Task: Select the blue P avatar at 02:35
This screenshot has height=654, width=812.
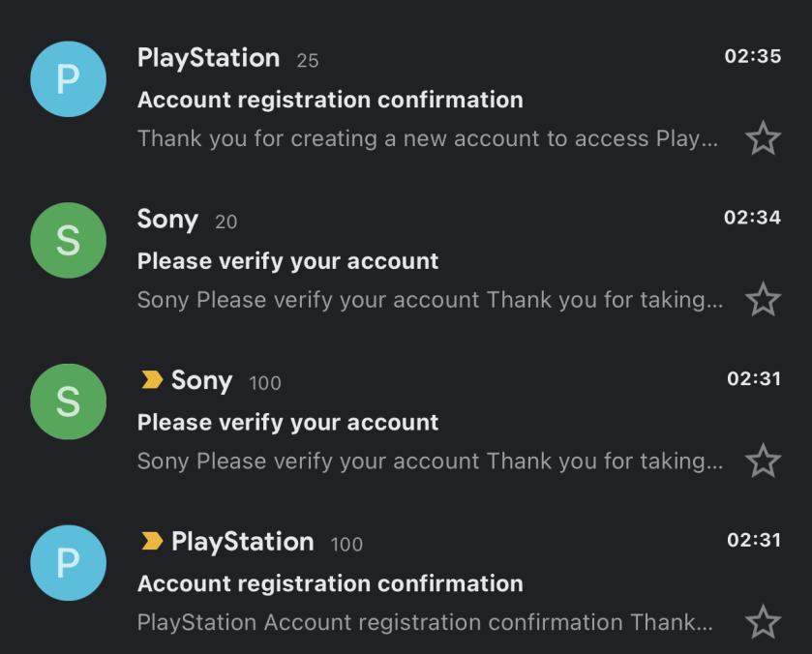Action: click(x=69, y=79)
